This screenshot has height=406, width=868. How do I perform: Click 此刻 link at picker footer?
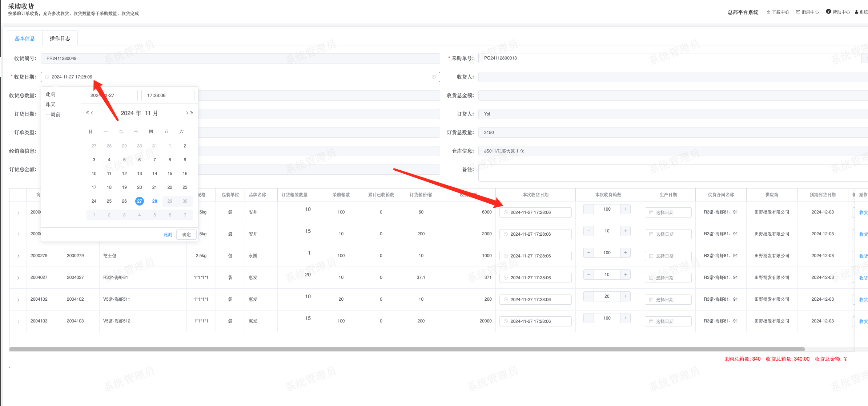[x=168, y=235]
